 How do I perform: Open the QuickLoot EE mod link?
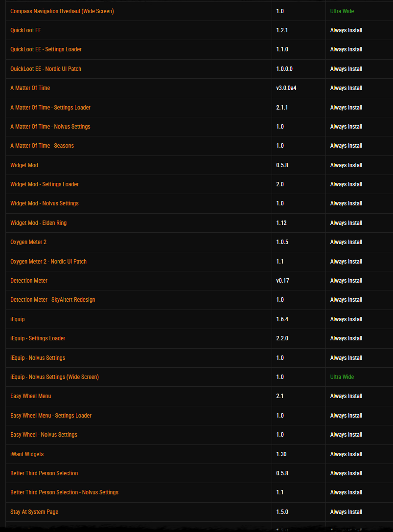click(x=25, y=30)
